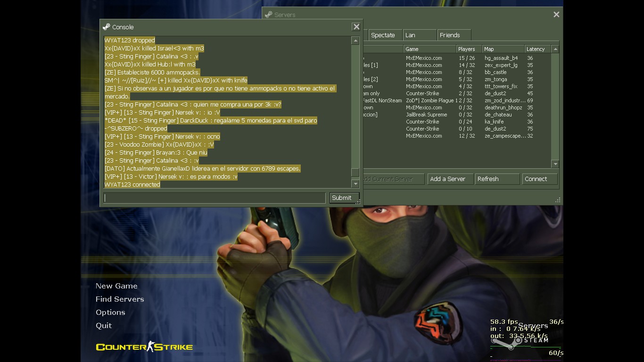Click the Steam icon in the Servers title bar
The width and height of the screenshot is (644, 362).
click(x=269, y=15)
